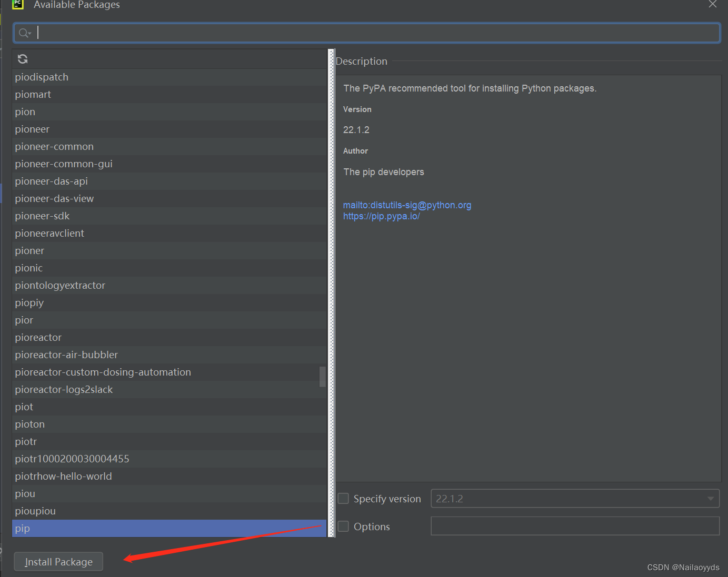Screen dimensions: 728x577
Task: Click the PyPA description sentence
Action: point(470,88)
